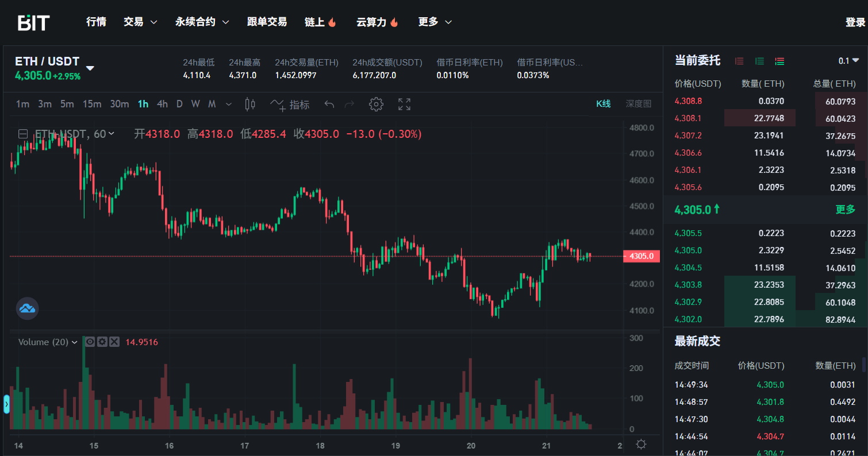Open the 0.1 price precision dropdown
The height and width of the screenshot is (456, 868).
(848, 61)
